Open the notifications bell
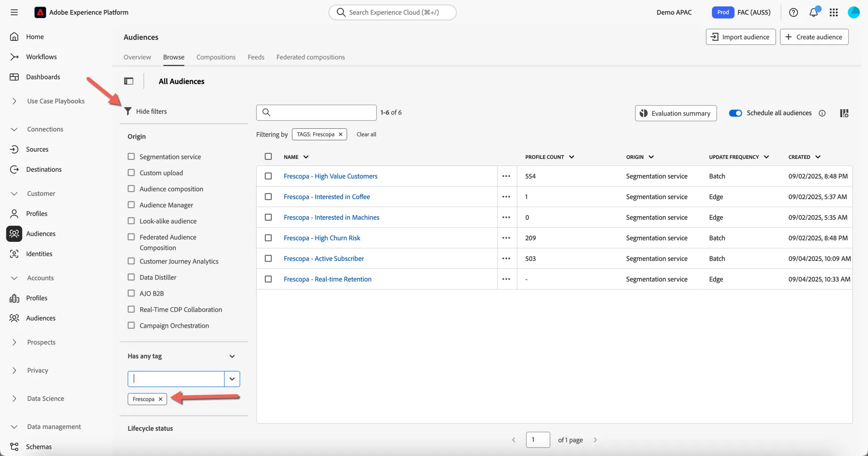868x456 pixels. [814, 12]
